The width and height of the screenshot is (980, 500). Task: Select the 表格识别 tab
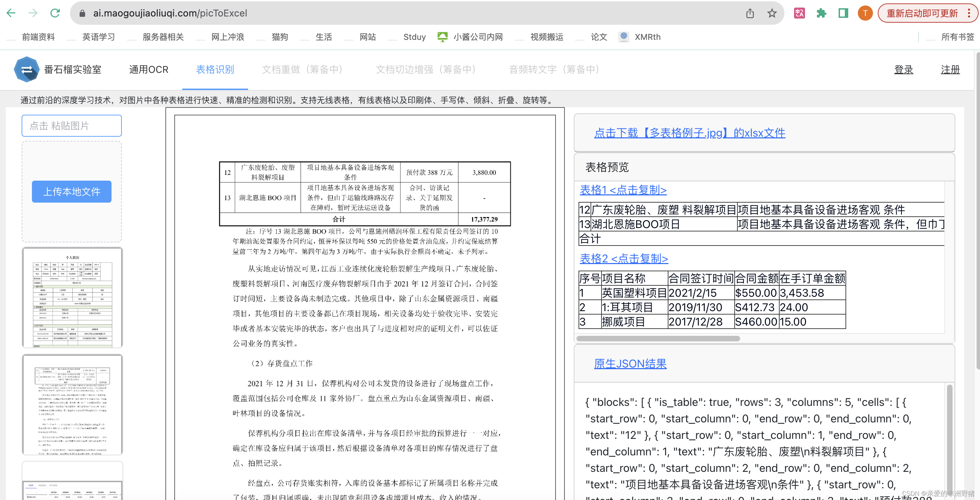pyautogui.click(x=215, y=69)
